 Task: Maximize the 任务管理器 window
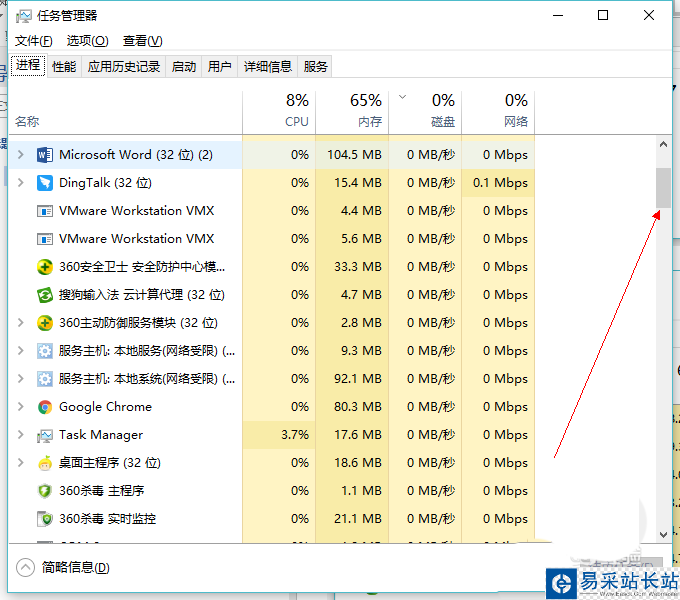603,16
